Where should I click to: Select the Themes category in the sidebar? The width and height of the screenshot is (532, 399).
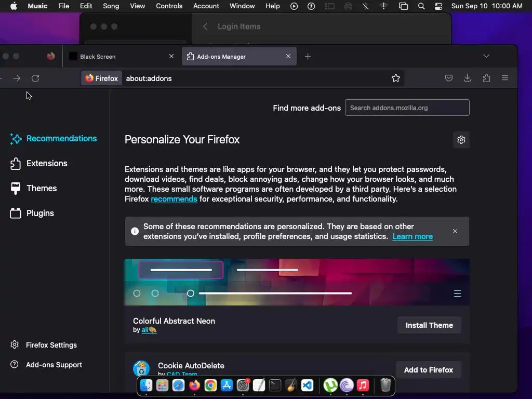pos(33,188)
